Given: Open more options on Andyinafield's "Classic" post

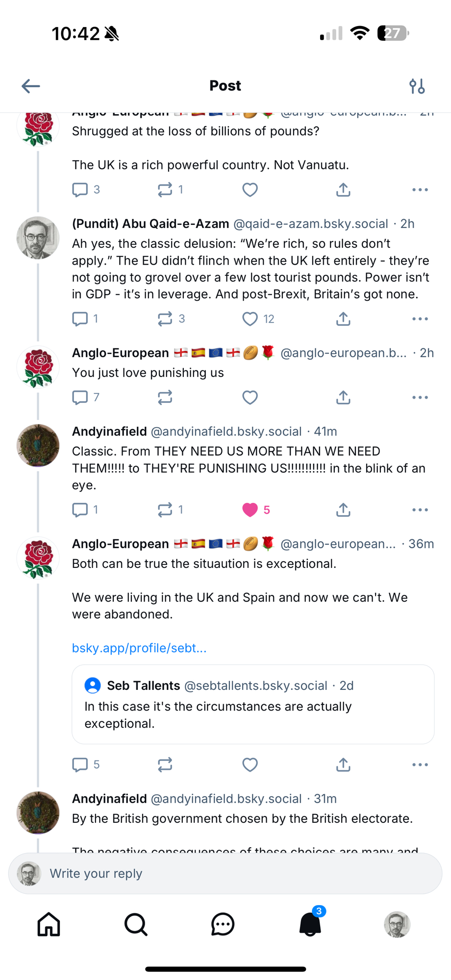Looking at the screenshot, I should coord(420,510).
